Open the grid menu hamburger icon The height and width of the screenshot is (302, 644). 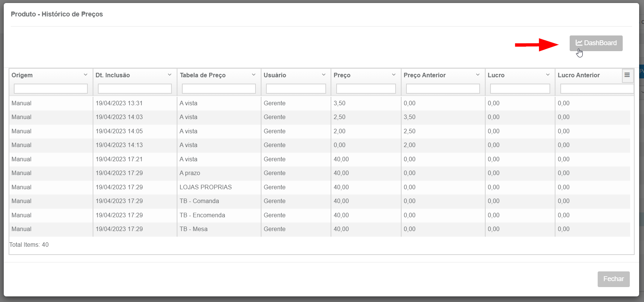pyautogui.click(x=627, y=75)
